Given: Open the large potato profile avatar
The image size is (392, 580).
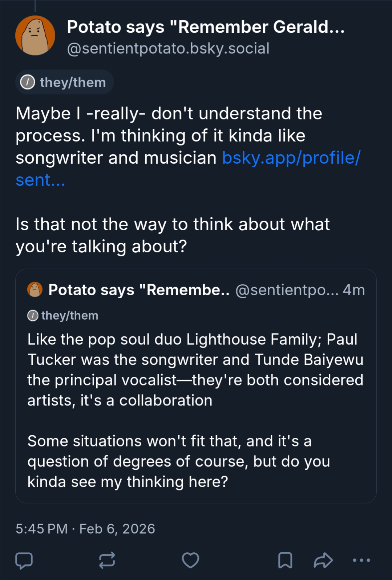Looking at the screenshot, I should 35,36.
